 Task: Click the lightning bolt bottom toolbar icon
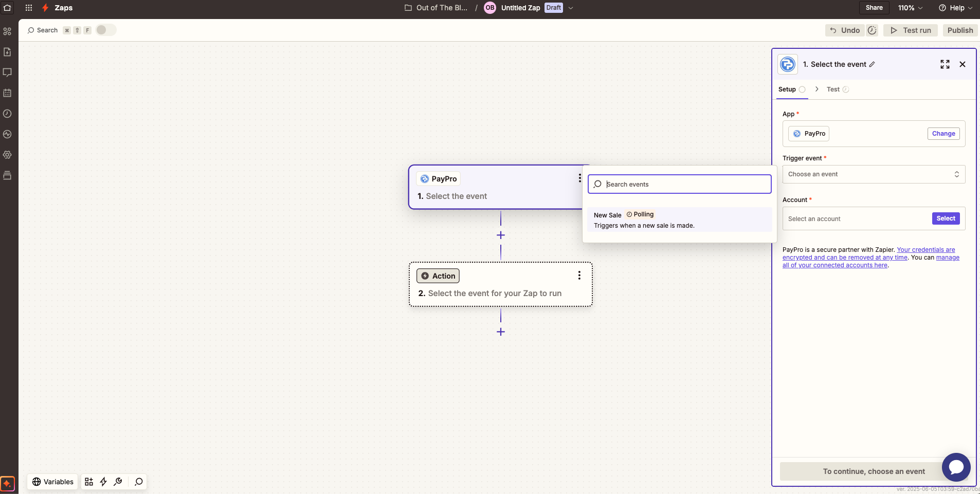pyautogui.click(x=103, y=482)
